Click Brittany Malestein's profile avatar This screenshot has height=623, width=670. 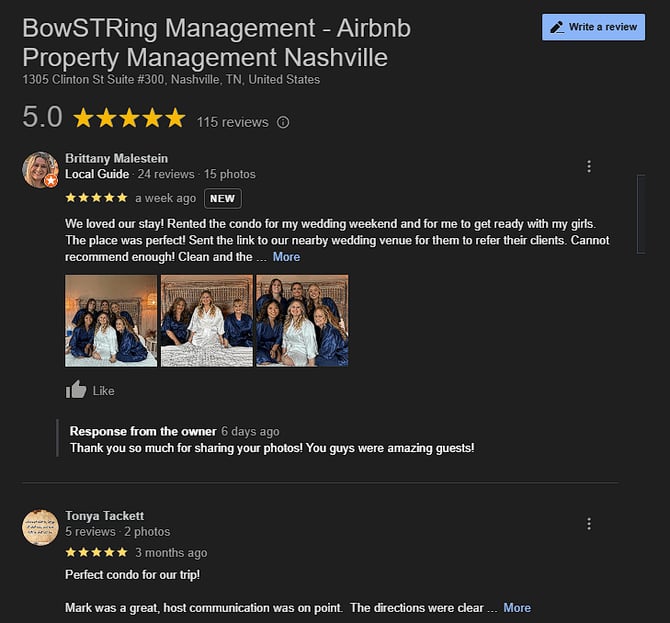pyautogui.click(x=40, y=170)
